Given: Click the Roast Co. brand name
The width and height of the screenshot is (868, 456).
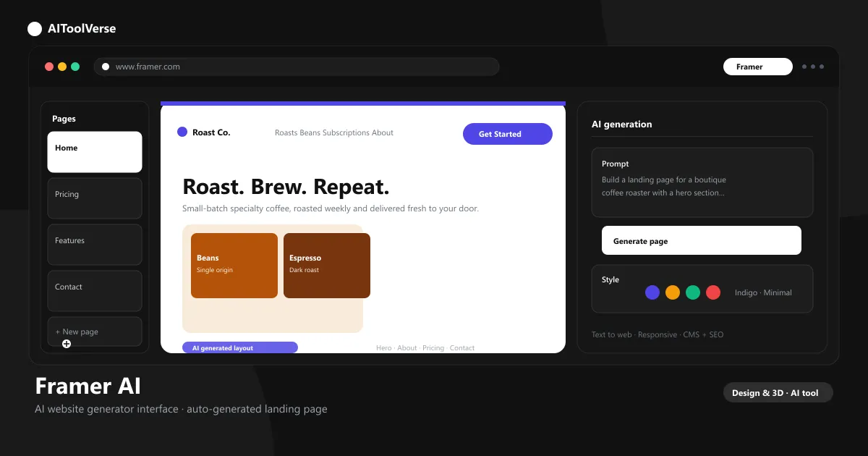Looking at the screenshot, I should (x=211, y=132).
